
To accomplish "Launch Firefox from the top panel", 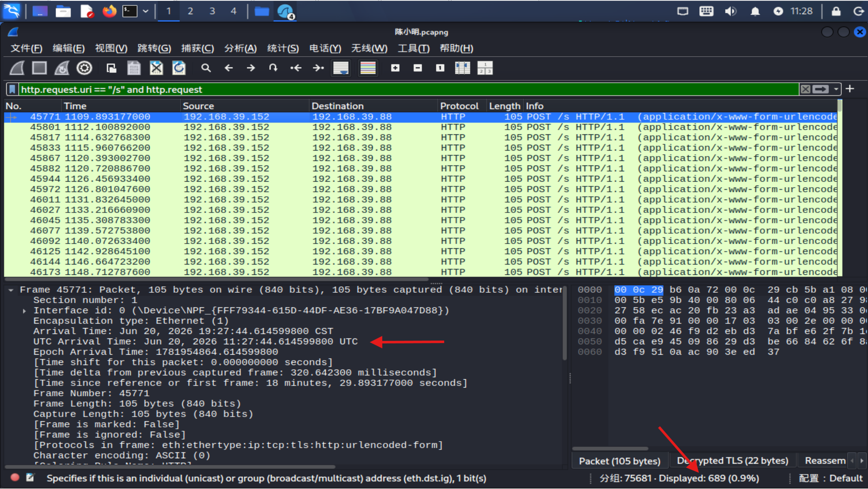I will point(109,11).
